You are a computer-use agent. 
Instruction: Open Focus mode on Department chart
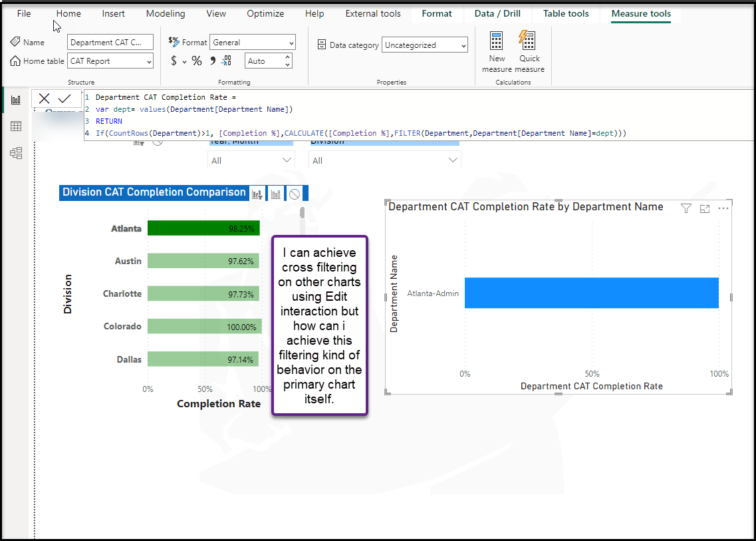(x=705, y=208)
